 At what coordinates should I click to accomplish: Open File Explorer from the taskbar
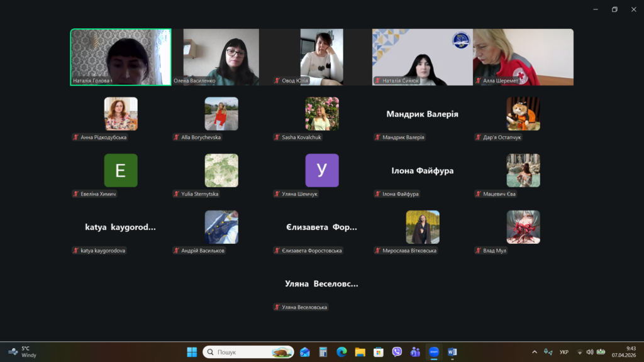pos(360,352)
